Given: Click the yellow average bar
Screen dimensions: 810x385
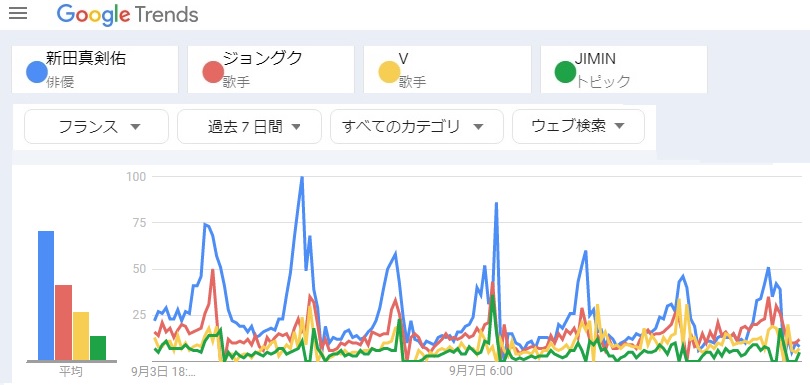Looking at the screenshot, I should pos(81,336).
